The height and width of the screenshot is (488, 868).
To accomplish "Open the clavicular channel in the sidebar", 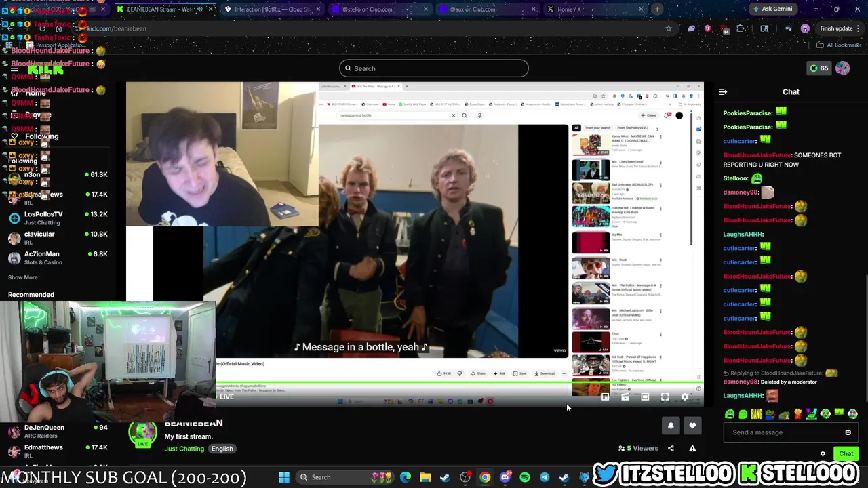I will (58, 238).
